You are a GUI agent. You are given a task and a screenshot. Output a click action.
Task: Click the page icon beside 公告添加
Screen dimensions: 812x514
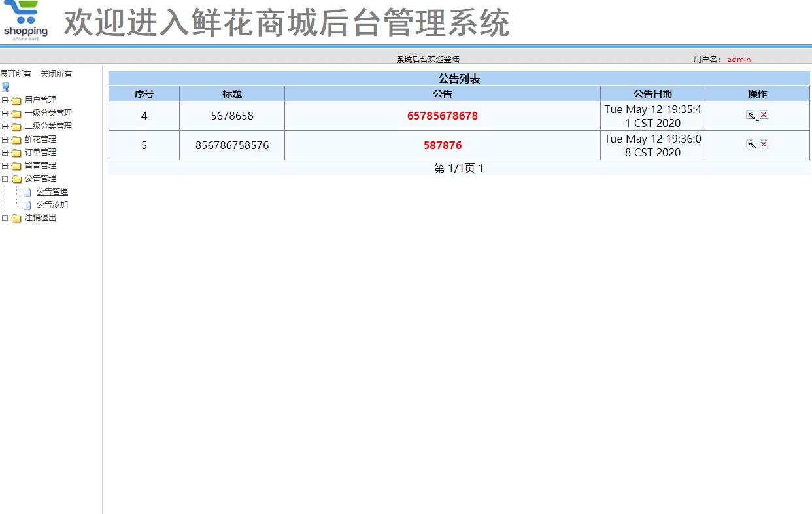tap(26, 204)
